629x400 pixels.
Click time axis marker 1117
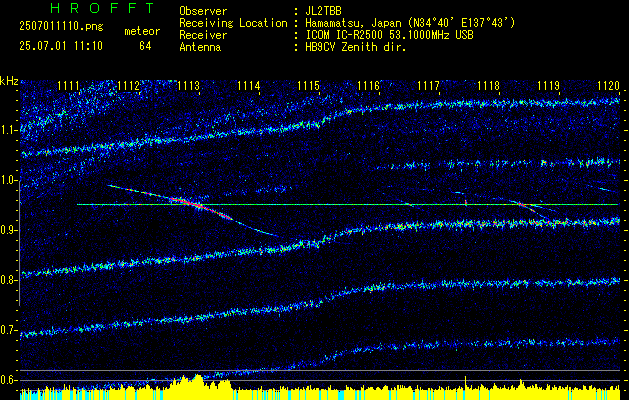pyautogui.click(x=429, y=86)
